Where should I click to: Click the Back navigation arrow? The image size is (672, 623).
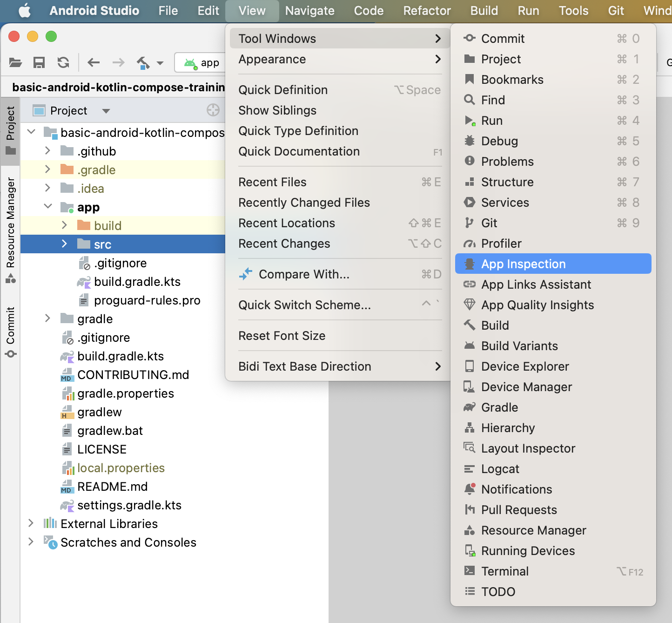point(94,62)
